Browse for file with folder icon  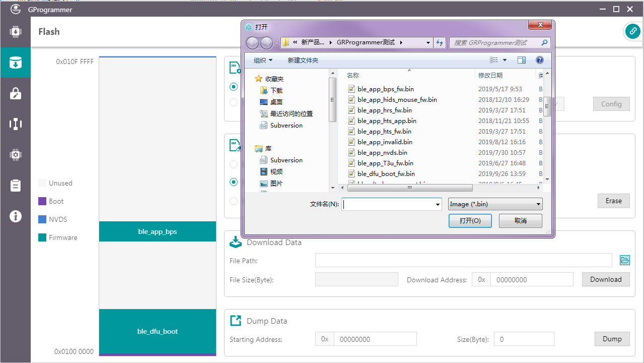pos(624,260)
